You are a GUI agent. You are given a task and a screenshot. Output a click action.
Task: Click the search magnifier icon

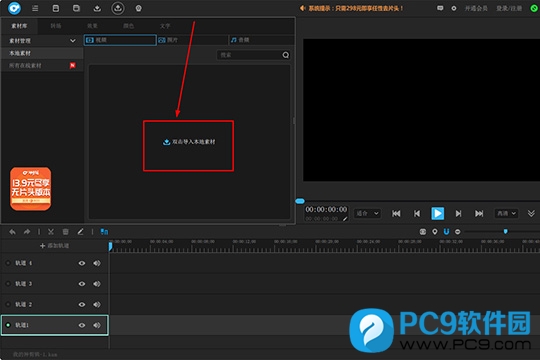pos(285,55)
